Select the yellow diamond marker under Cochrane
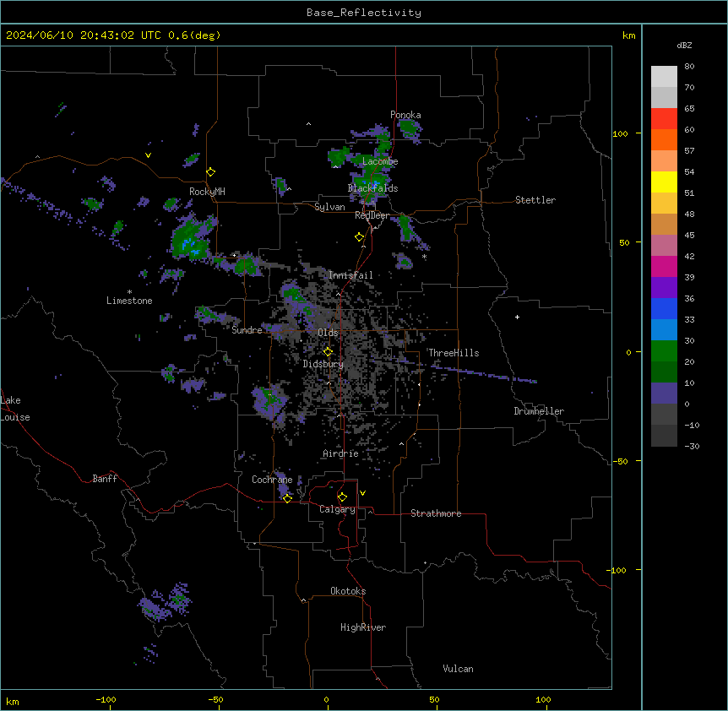The height and width of the screenshot is (711, 728). click(287, 498)
